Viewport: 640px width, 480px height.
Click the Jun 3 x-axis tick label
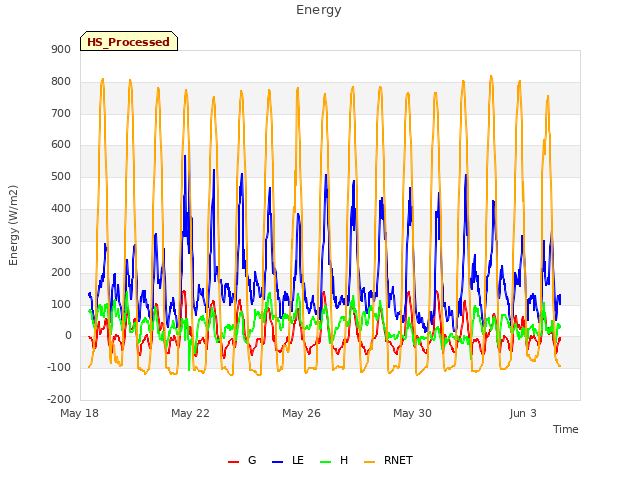(523, 413)
